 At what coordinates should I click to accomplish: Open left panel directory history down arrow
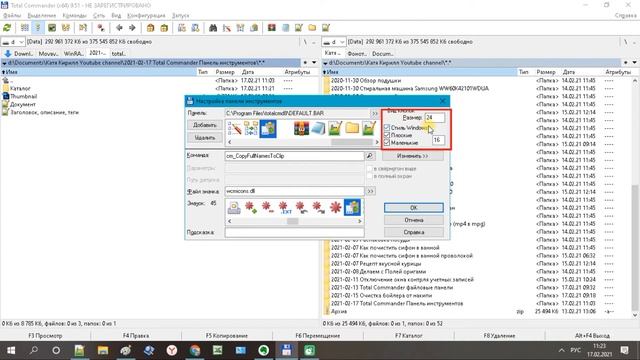[314, 62]
